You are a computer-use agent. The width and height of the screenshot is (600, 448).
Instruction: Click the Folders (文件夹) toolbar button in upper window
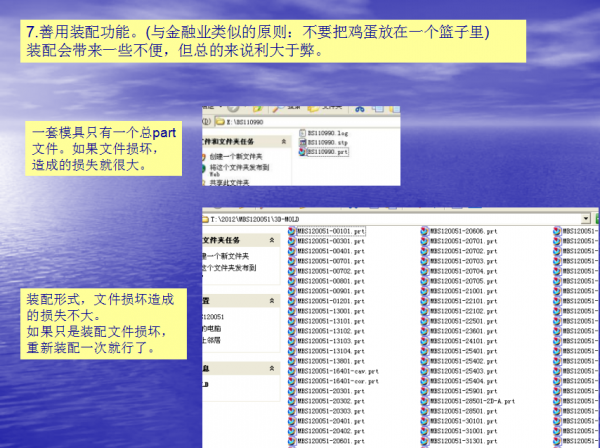click(x=325, y=108)
